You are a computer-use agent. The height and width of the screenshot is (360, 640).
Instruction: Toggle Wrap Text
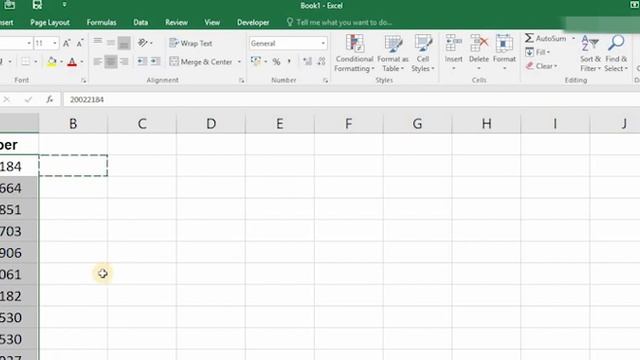[191, 43]
